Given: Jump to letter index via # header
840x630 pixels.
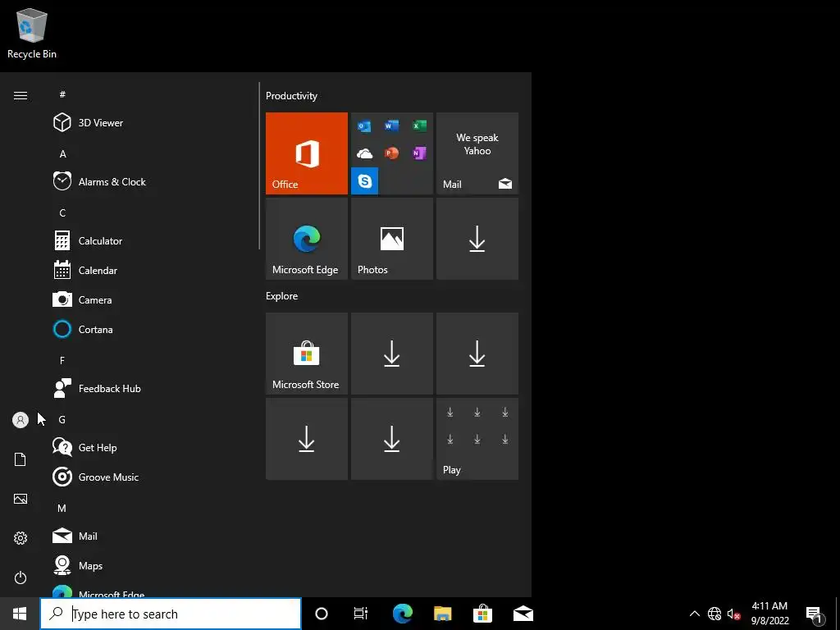Looking at the screenshot, I should (62, 94).
